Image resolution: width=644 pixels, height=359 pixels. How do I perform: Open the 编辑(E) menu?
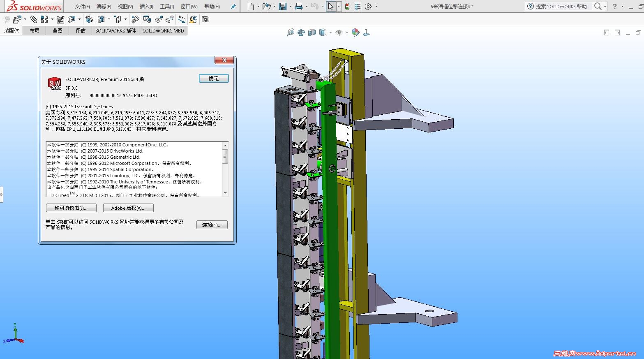click(104, 7)
